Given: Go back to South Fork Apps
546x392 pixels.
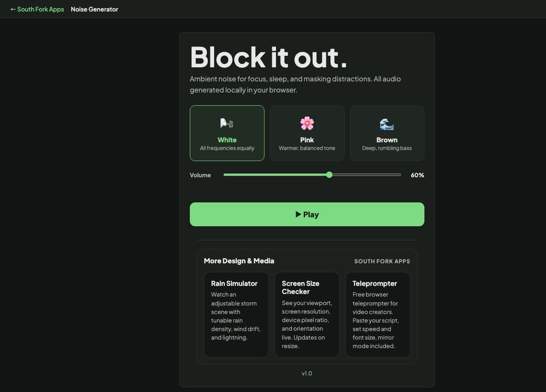Looking at the screenshot, I should click(x=37, y=9).
